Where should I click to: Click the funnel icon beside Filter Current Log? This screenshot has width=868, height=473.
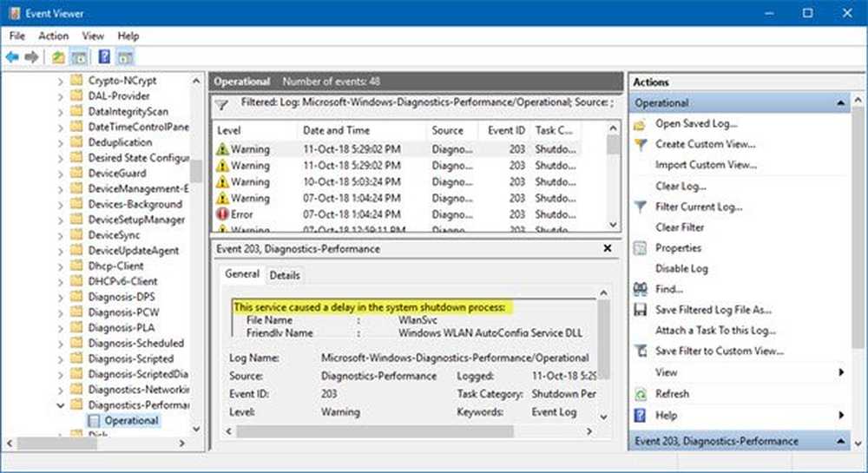coord(641,207)
